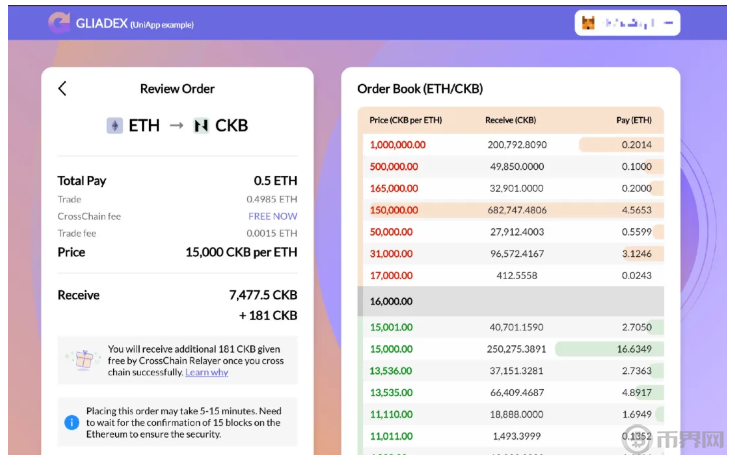The image size is (735, 467).
Task: Open the Learn why link
Action: pos(206,373)
